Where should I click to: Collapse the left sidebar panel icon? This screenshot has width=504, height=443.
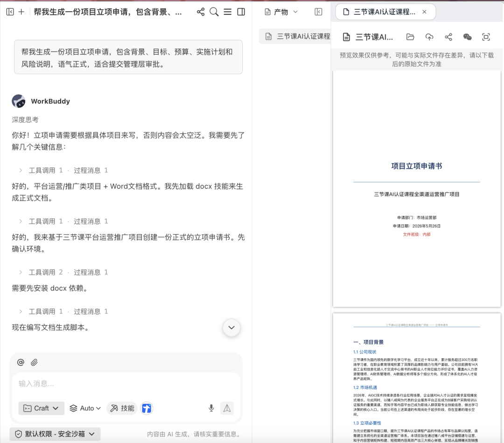point(10,12)
